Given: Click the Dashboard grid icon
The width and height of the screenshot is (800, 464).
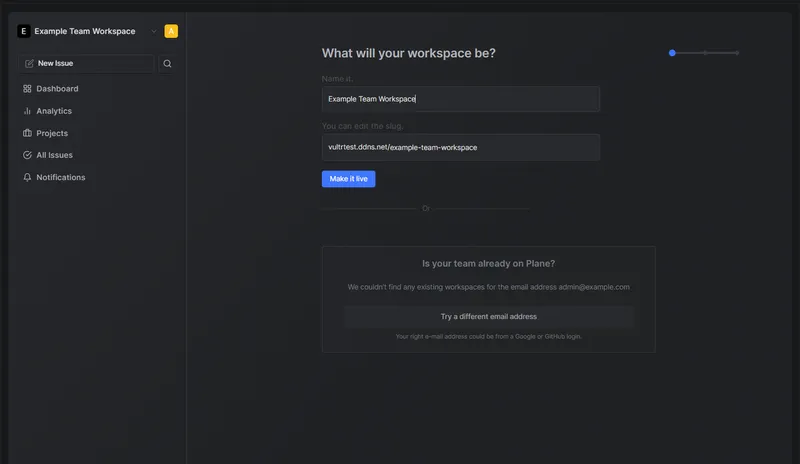Looking at the screenshot, I should [x=28, y=89].
